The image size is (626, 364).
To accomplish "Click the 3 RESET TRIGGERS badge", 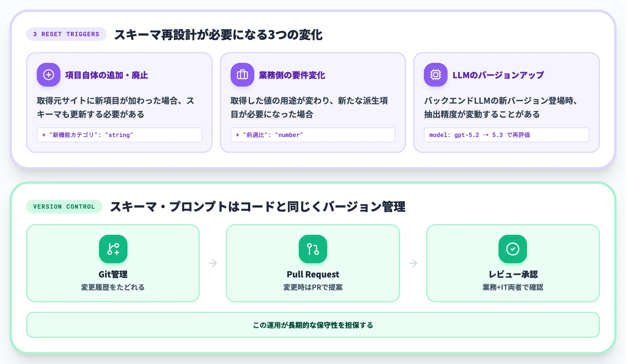I will [66, 34].
